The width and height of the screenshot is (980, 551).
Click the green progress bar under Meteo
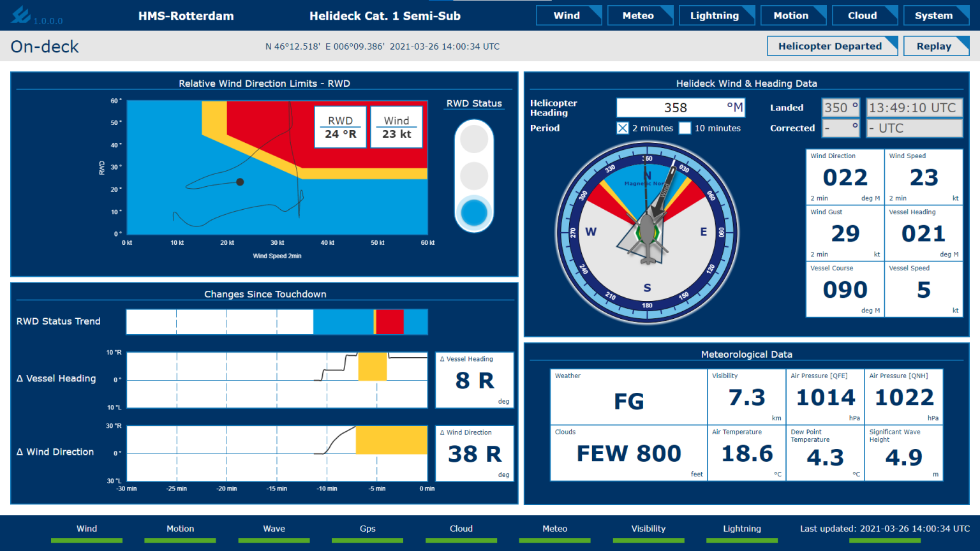tap(554, 540)
